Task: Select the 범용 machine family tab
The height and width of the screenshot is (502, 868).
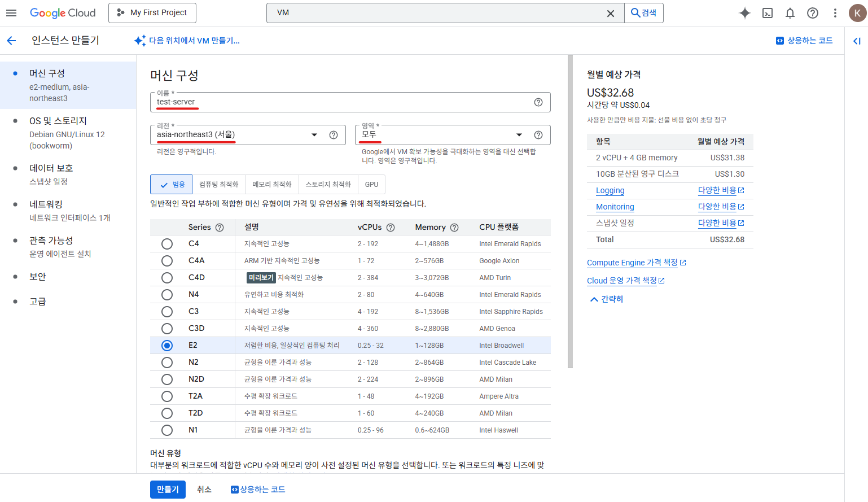Action: 172,185
